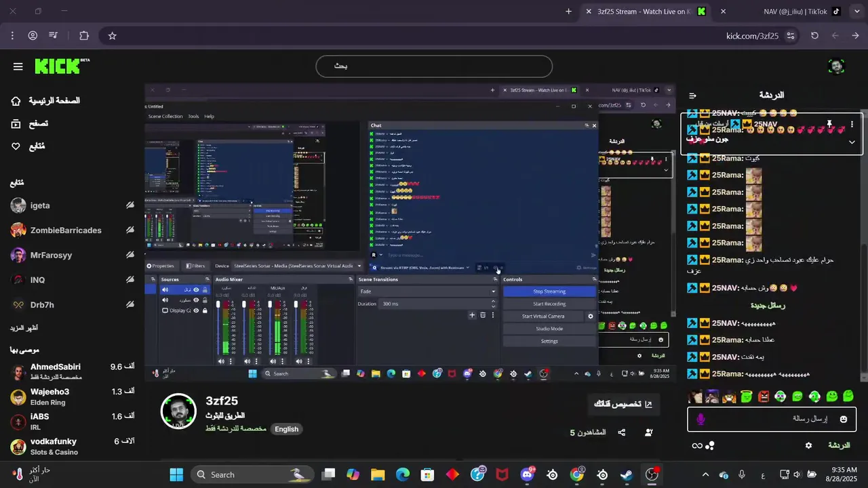Click site settings icon in address bar
This screenshot has height=488, width=868.
[791, 36]
